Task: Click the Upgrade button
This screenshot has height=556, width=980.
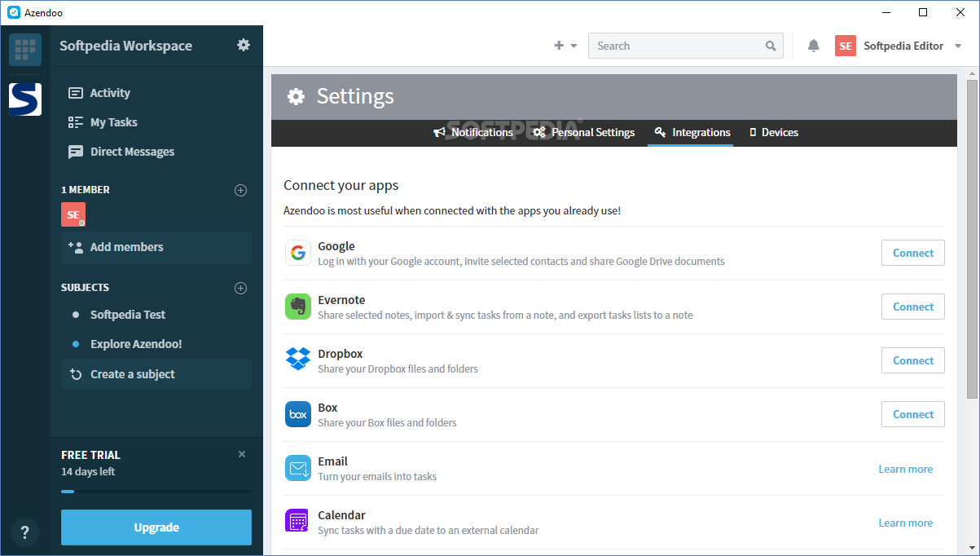Action: [156, 527]
